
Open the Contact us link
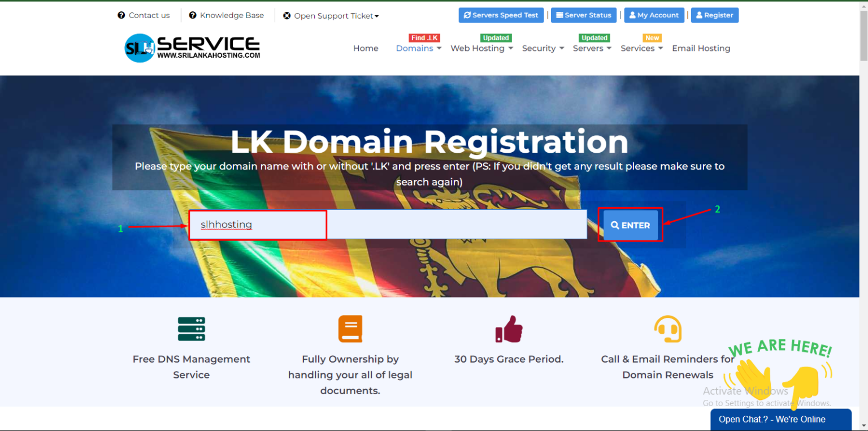(x=144, y=15)
